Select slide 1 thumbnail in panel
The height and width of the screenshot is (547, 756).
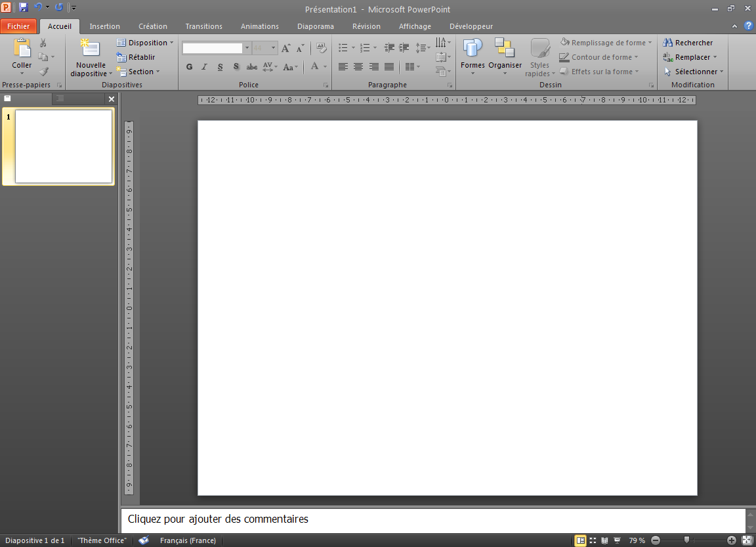point(63,146)
